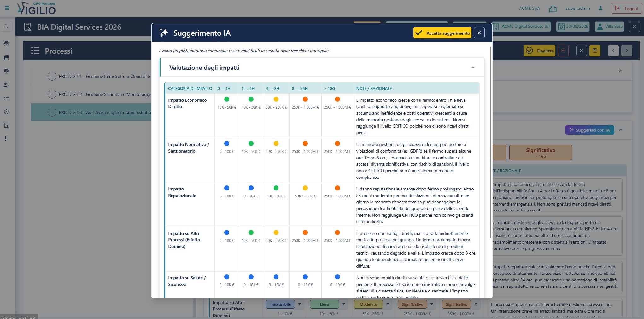Open the sidebar checklist icon
644x319 pixels.
(6, 98)
